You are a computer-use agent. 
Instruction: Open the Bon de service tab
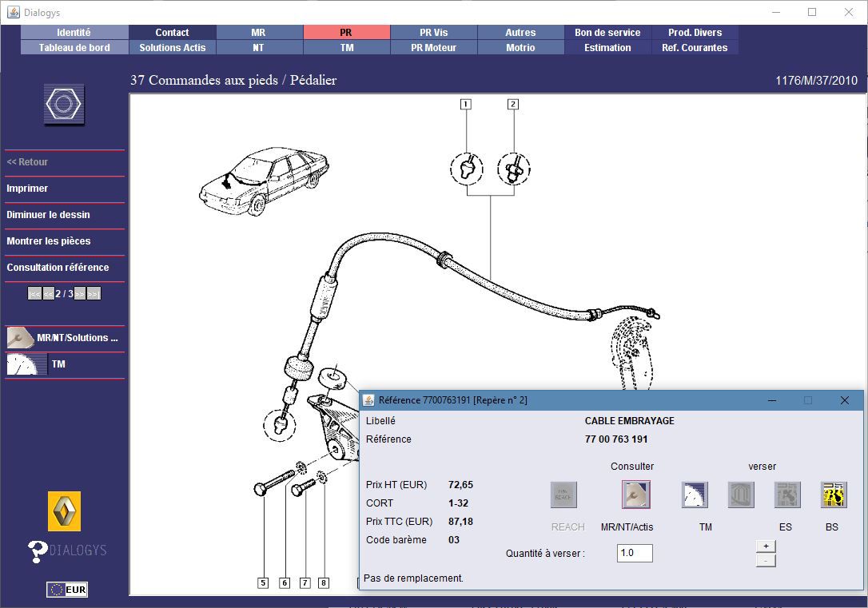pos(607,32)
